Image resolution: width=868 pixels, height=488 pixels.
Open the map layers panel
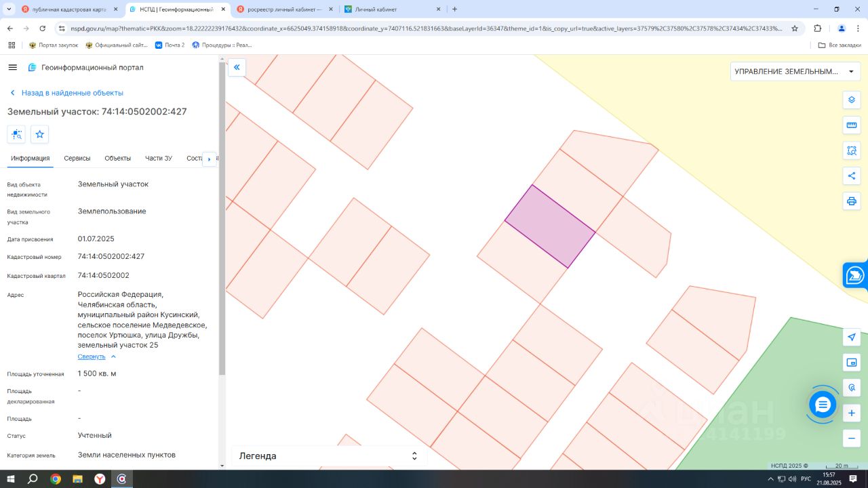(x=852, y=100)
